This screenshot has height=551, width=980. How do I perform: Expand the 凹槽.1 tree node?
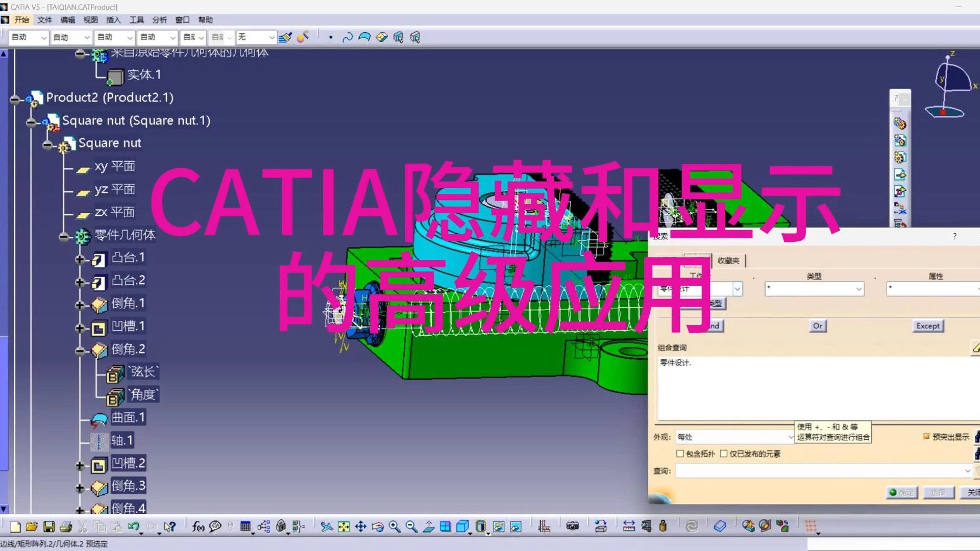80,328
